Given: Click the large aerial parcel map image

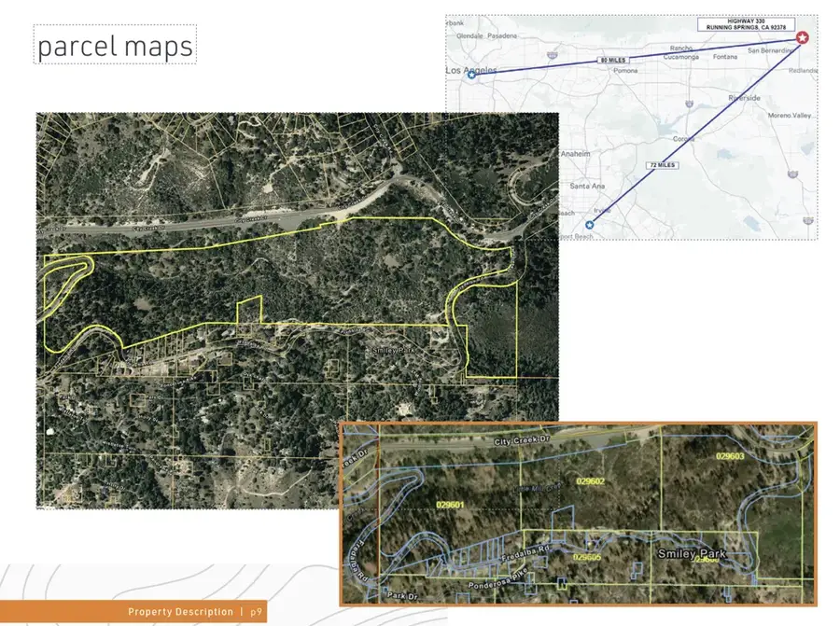Looking at the screenshot, I should tap(298, 311).
